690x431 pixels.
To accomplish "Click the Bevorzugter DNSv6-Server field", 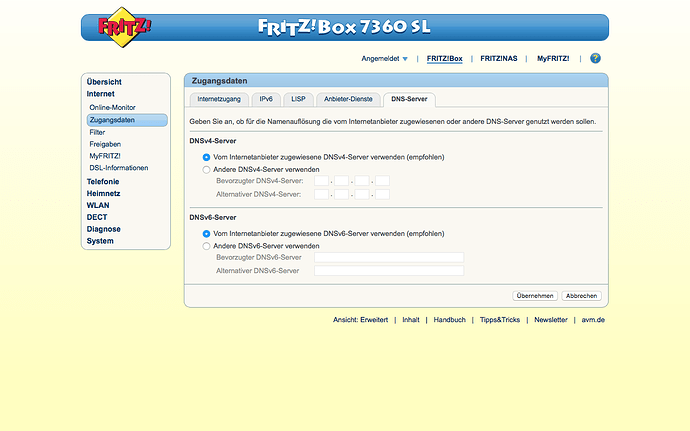I will click(389, 258).
